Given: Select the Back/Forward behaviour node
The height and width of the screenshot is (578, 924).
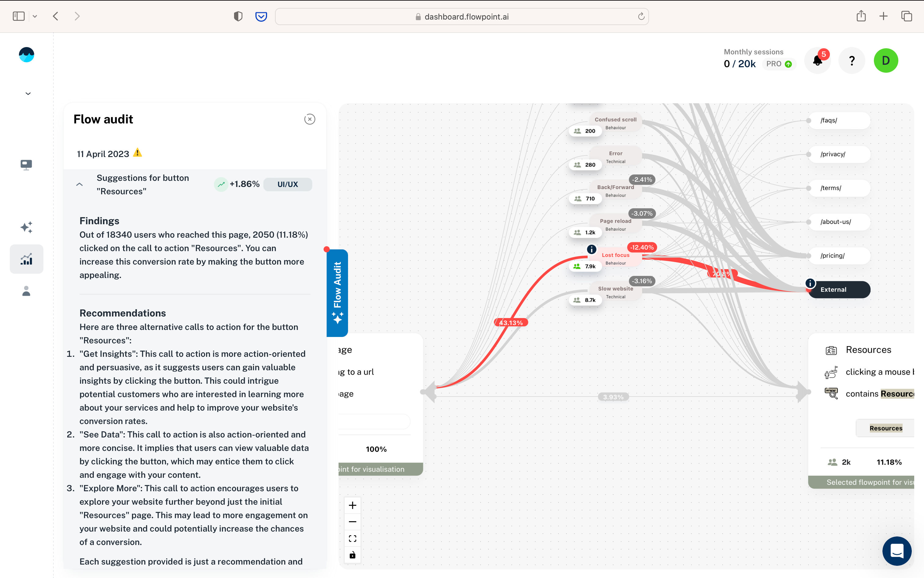Looking at the screenshot, I should point(615,190).
